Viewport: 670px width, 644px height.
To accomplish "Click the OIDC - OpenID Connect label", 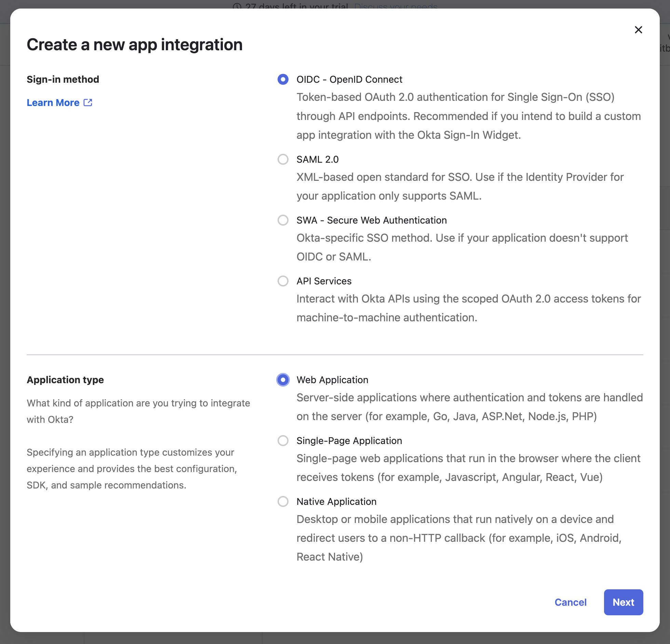I will 349,79.
